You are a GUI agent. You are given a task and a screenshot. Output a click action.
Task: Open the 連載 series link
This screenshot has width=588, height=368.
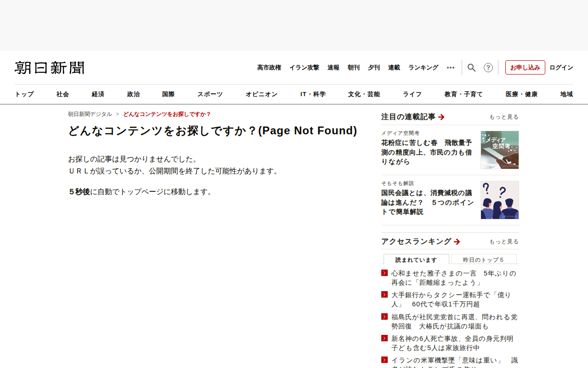[394, 68]
